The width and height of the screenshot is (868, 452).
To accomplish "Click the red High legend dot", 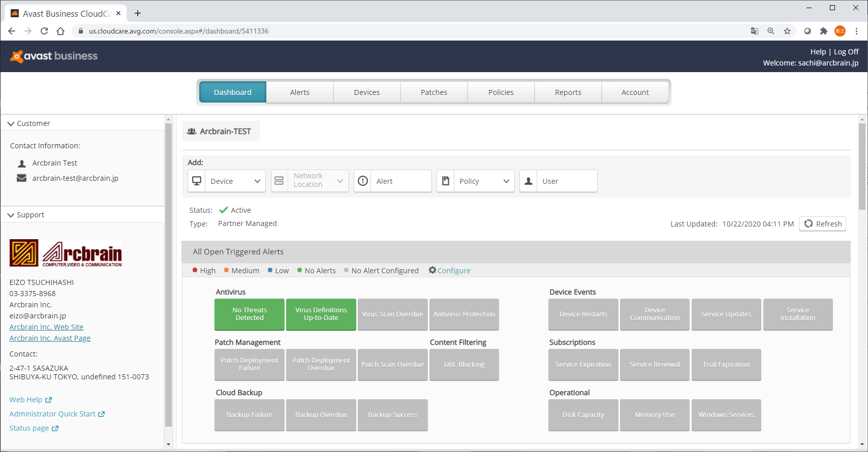I will pos(195,270).
